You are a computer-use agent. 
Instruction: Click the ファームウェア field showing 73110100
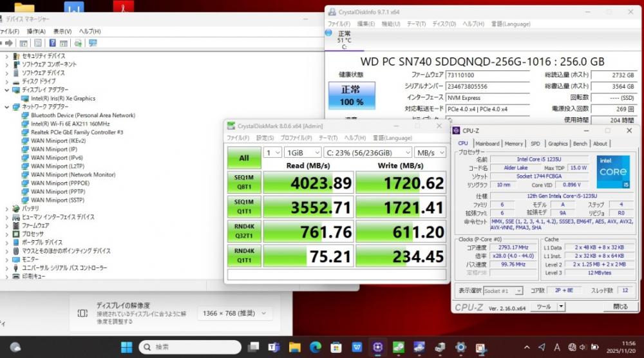click(x=488, y=75)
